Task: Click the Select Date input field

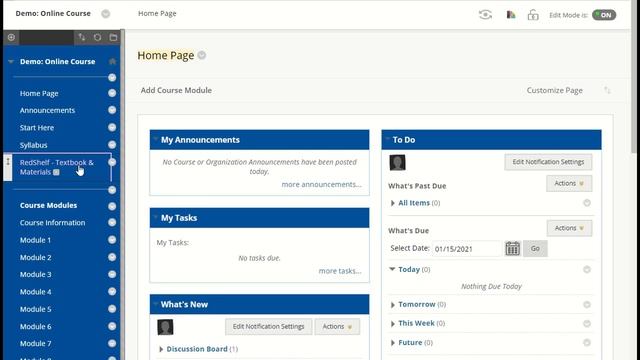Action: [x=467, y=249]
